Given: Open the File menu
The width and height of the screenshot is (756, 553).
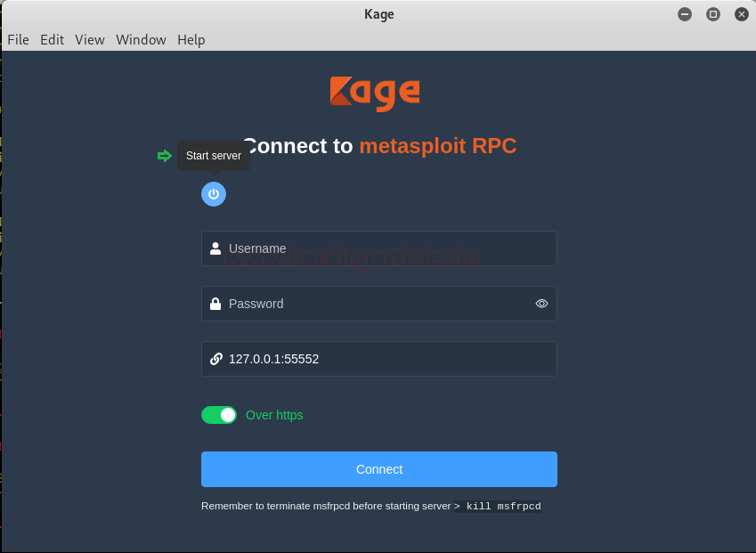Looking at the screenshot, I should pyautogui.click(x=18, y=40).
